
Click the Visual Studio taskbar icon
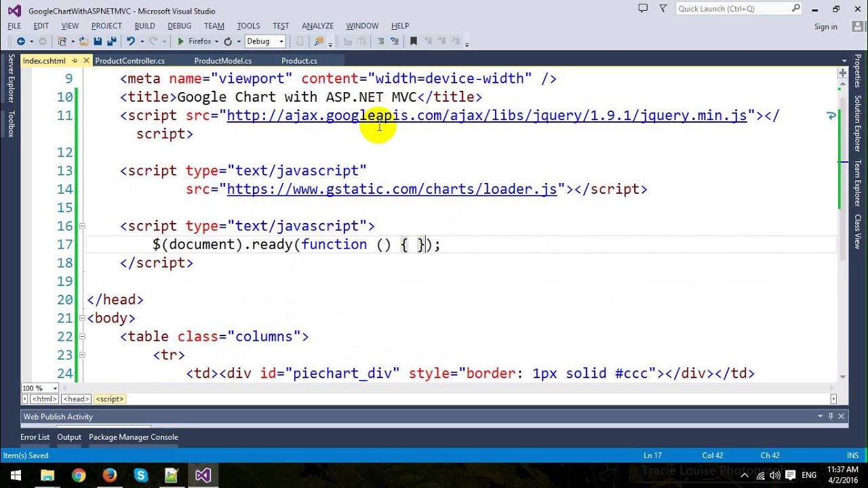click(x=203, y=474)
